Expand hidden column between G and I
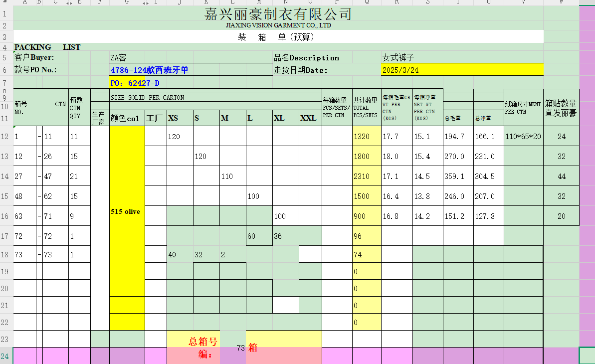The image size is (595, 364). click(x=145, y=3)
